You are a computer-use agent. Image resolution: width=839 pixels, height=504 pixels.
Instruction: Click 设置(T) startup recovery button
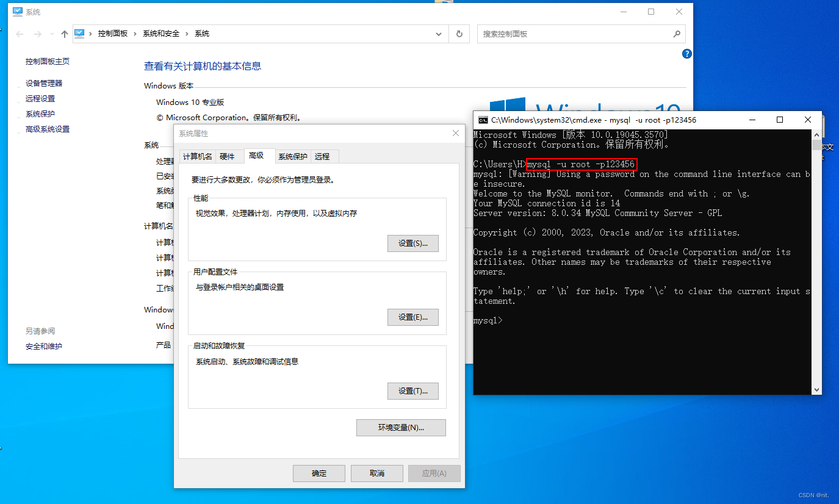413,391
